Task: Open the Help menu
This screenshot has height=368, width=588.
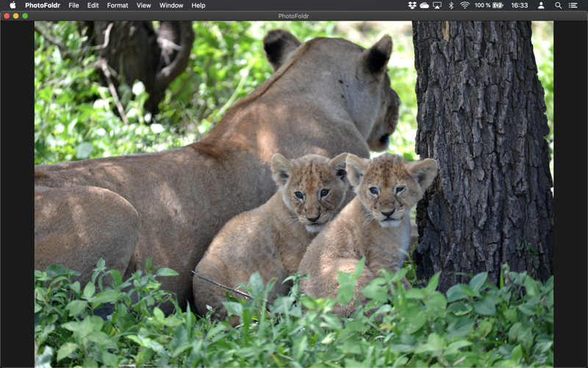Action: pos(198,5)
